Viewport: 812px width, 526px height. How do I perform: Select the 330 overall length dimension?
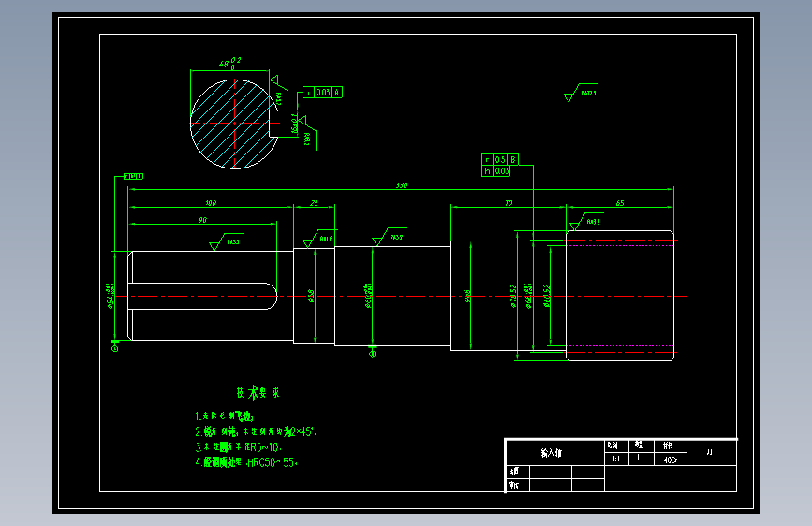pos(402,184)
